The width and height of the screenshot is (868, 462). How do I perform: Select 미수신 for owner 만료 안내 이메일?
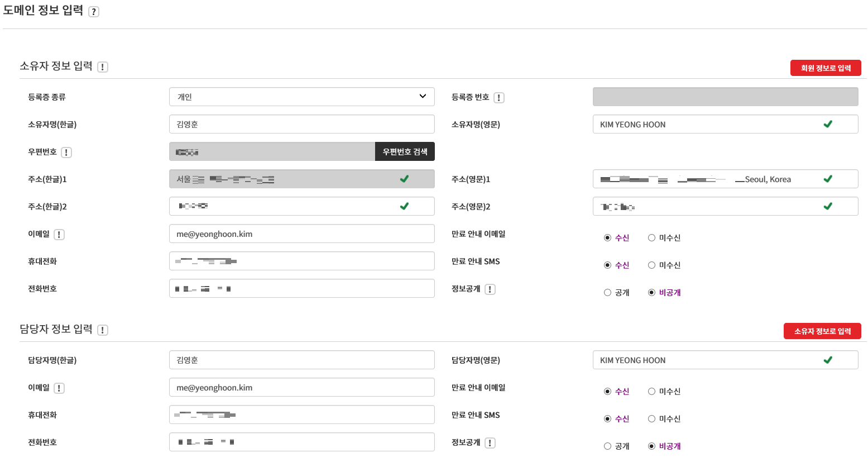651,238
